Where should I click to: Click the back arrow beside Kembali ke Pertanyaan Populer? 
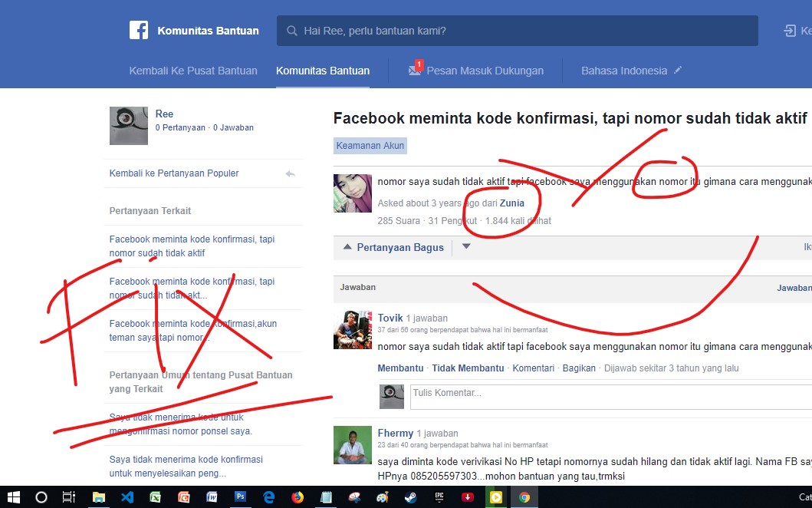290,173
